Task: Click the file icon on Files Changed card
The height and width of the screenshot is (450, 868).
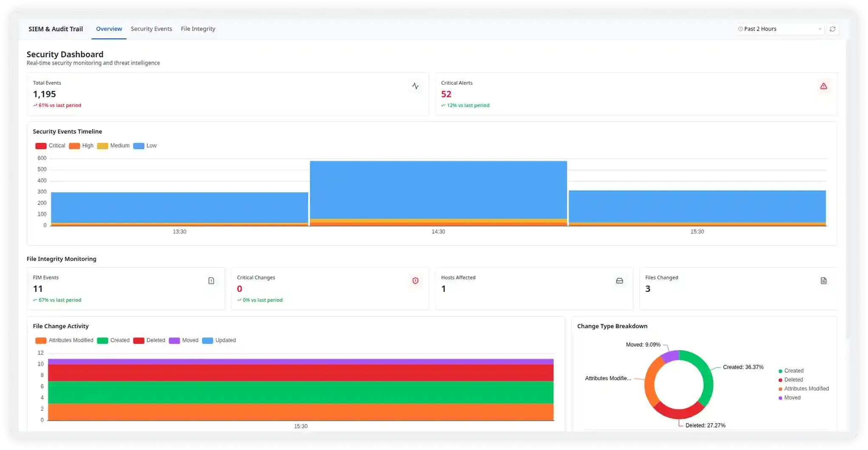Action: click(x=823, y=281)
